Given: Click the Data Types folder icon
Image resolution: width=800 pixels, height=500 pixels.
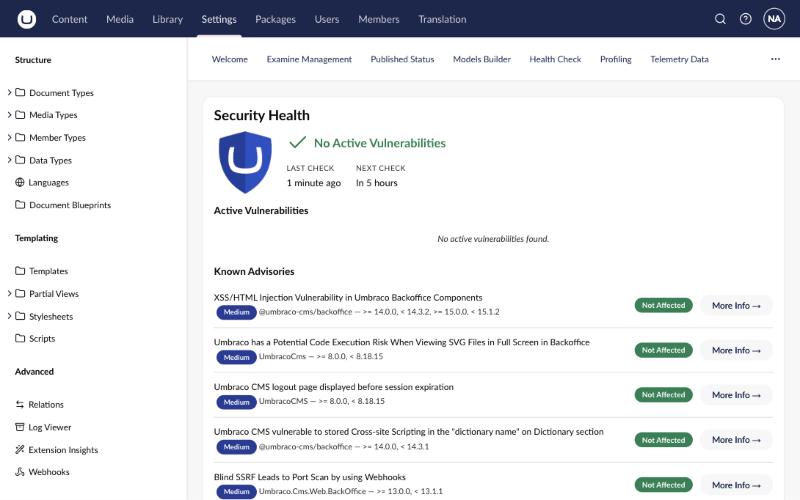Looking at the screenshot, I should [20, 160].
